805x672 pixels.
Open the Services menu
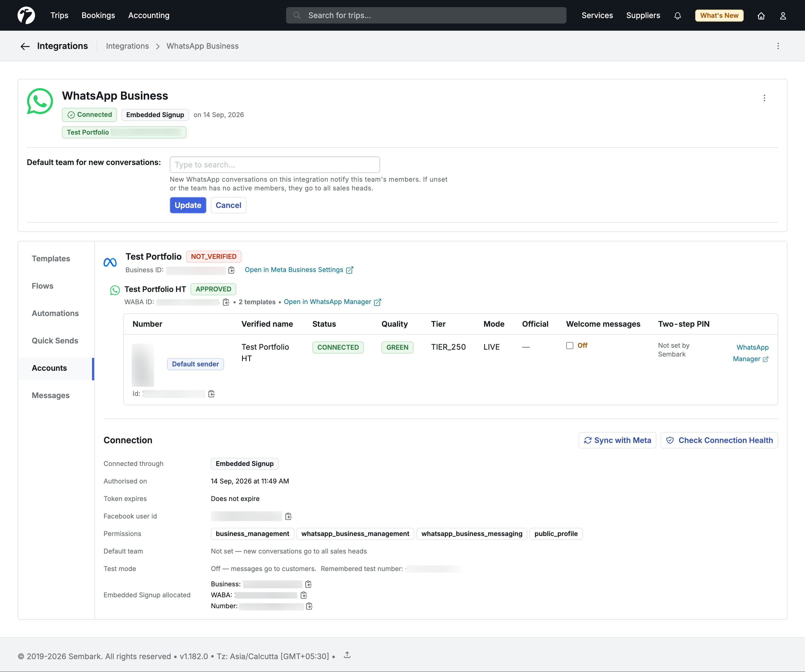pos(597,16)
